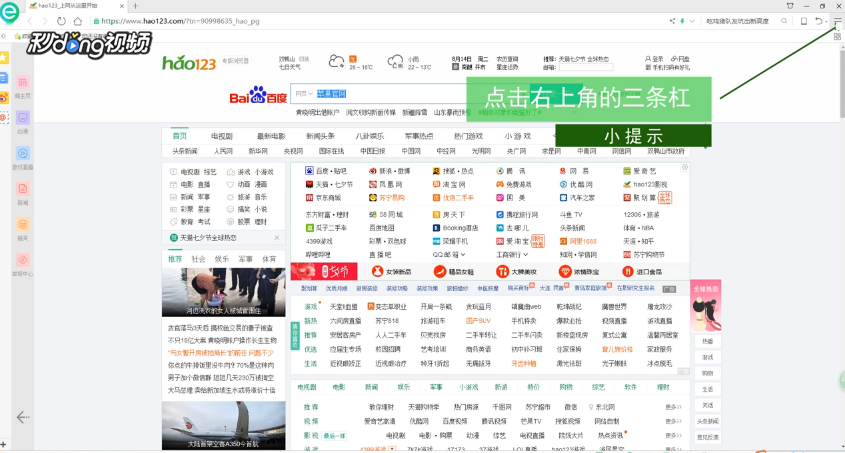Viewport: 845px width, 453px height.
Task: Click the undo-close-tab arrow icon
Action: tap(819, 21)
